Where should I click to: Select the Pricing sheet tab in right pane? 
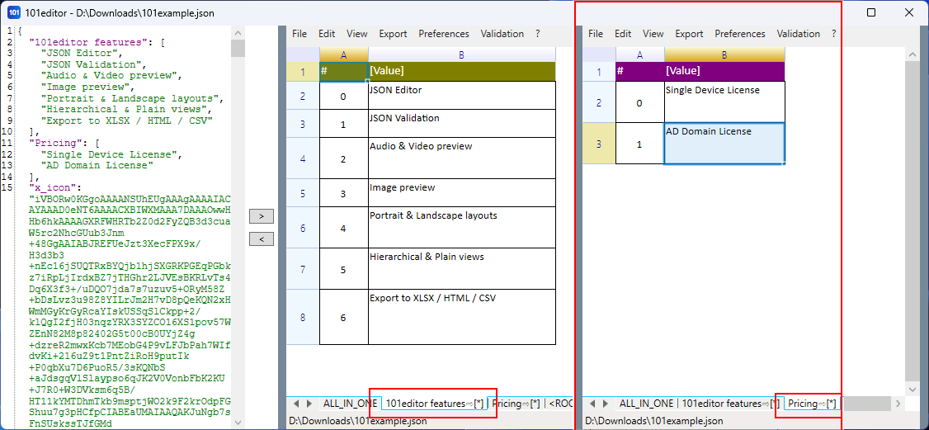(x=812, y=403)
